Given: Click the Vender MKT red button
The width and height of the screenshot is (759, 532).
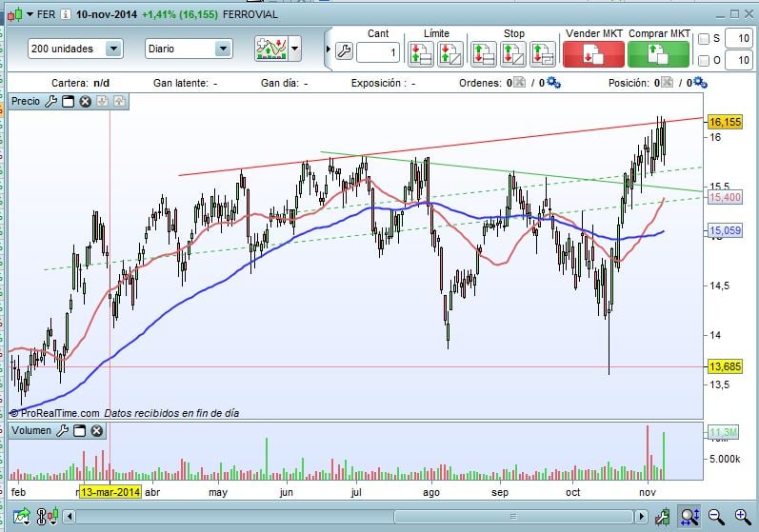Looking at the screenshot, I should [x=593, y=53].
